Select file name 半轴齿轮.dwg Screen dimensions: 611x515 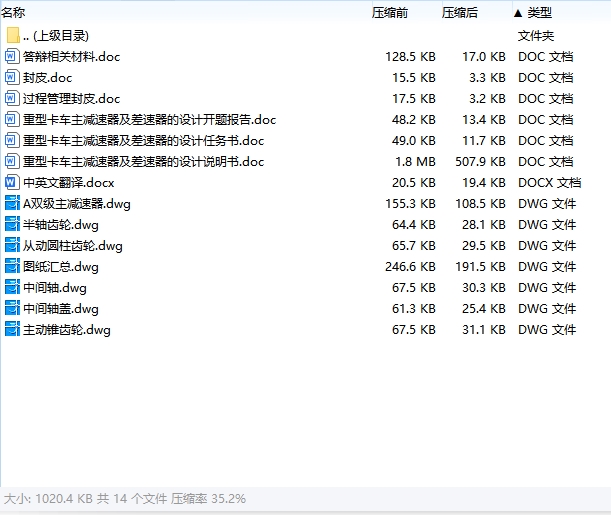tap(60, 225)
